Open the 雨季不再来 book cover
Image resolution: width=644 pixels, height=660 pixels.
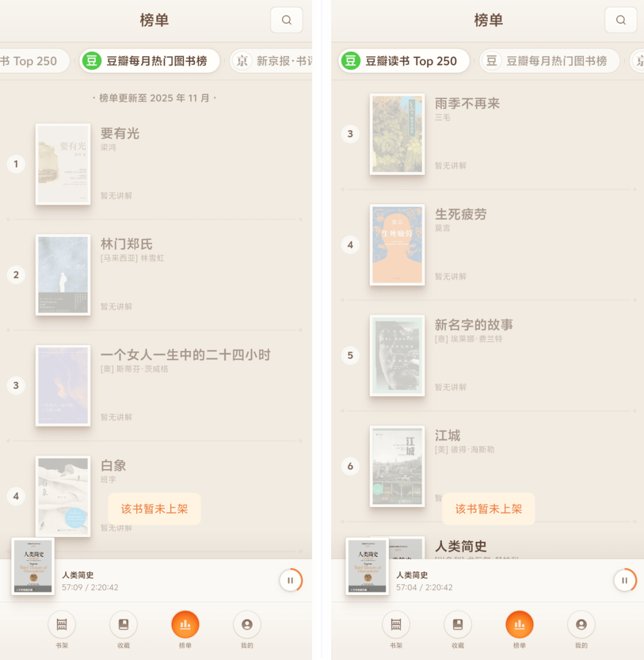click(x=397, y=134)
